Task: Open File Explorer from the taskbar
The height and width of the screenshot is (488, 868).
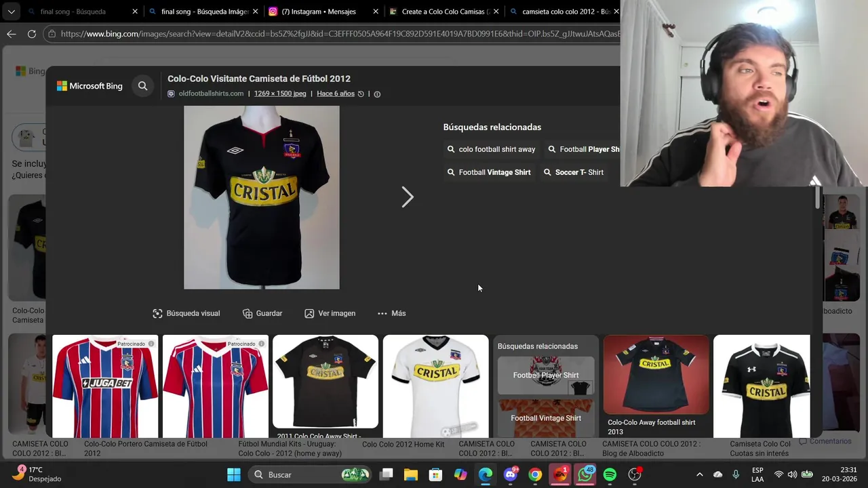Action: [411, 474]
